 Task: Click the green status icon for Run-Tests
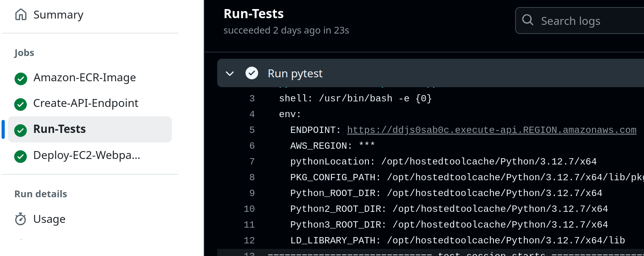point(20,130)
